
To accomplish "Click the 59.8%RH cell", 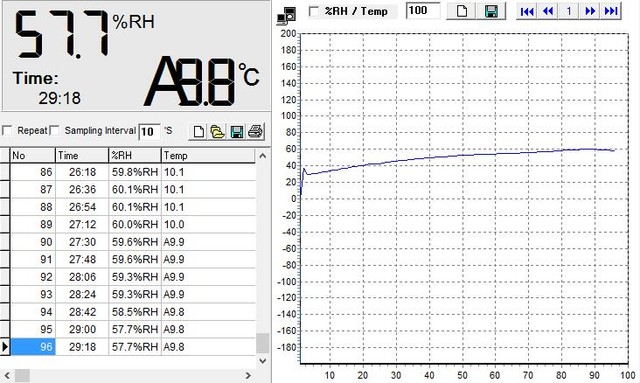I will coord(135,172).
